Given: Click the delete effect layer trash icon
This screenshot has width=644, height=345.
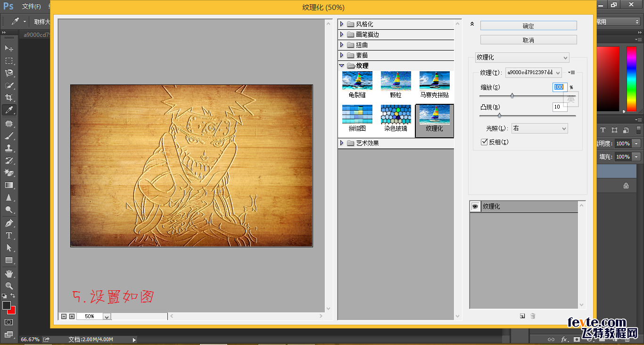Looking at the screenshot, I should click(533, 316).
